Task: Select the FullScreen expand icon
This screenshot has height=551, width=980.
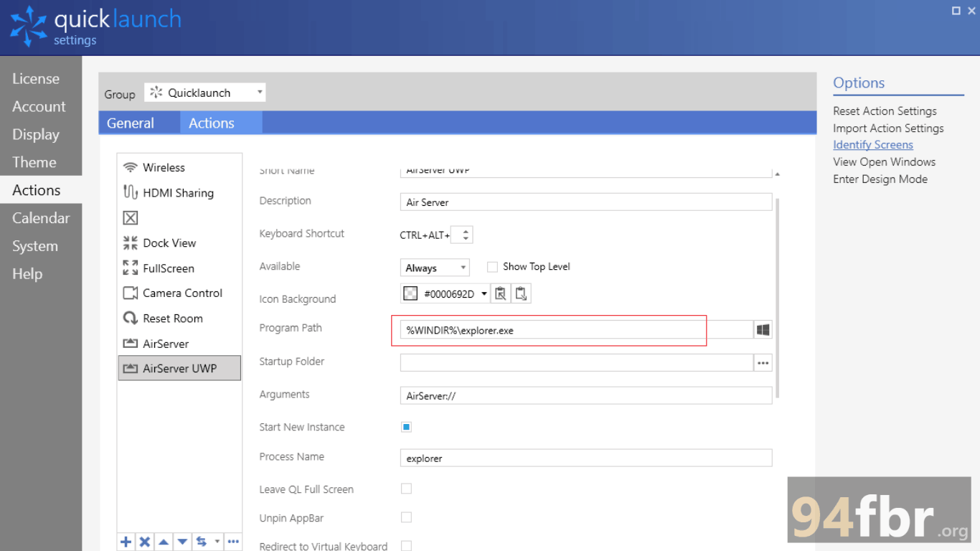Action: pyautogui.click(x=130, y=268)
